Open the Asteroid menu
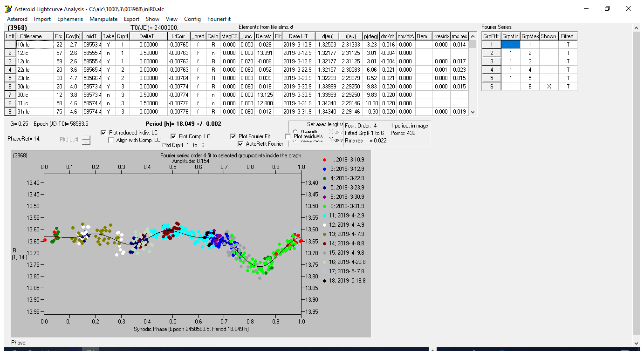 pyautogui.click(x=17, y=19)
